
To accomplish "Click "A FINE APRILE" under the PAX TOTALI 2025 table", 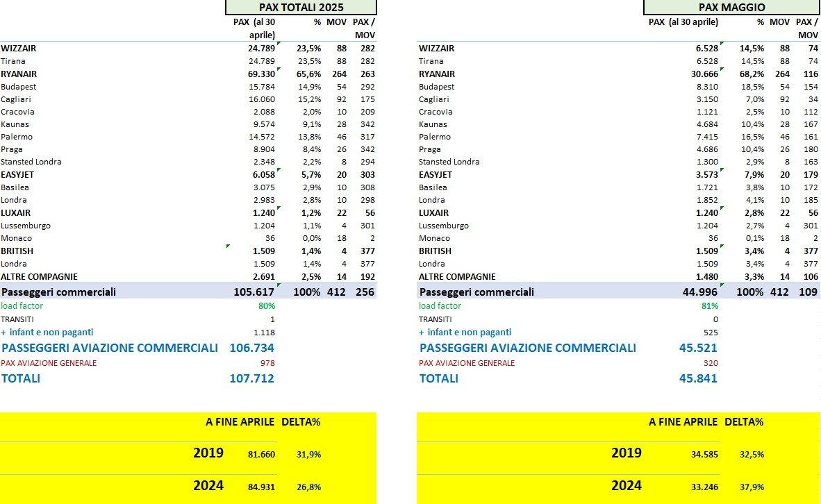I will [240, 422].
